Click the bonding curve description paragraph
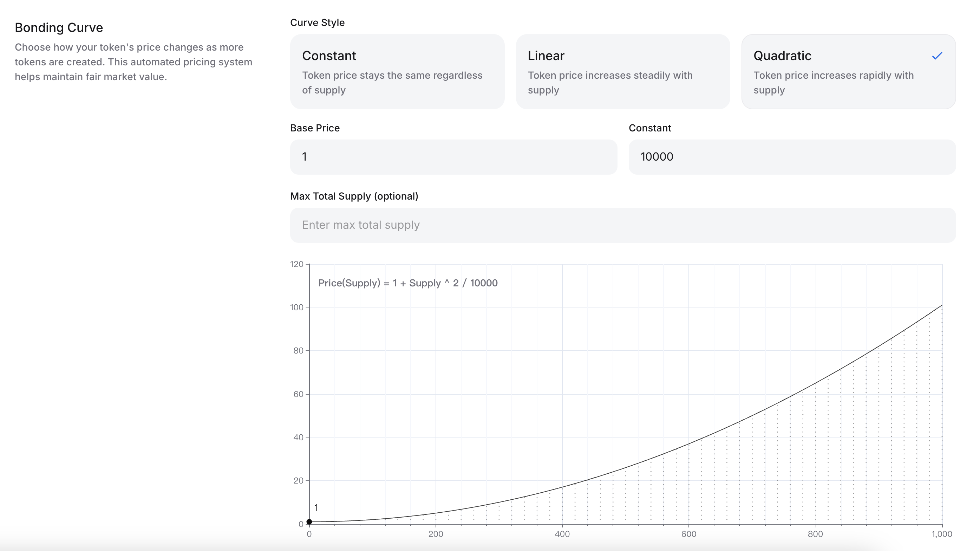The height and width of the screenshot is (551, 980). (x=133, y=62)
